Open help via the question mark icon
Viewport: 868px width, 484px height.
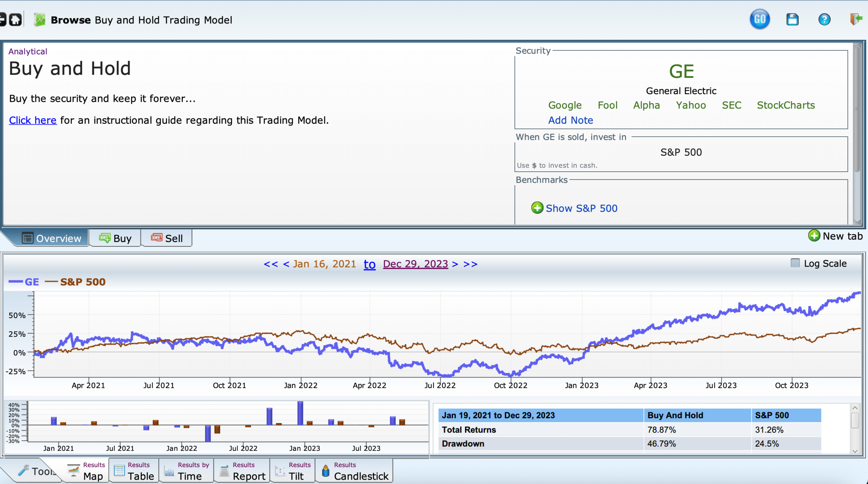click(x=824, y=19)
